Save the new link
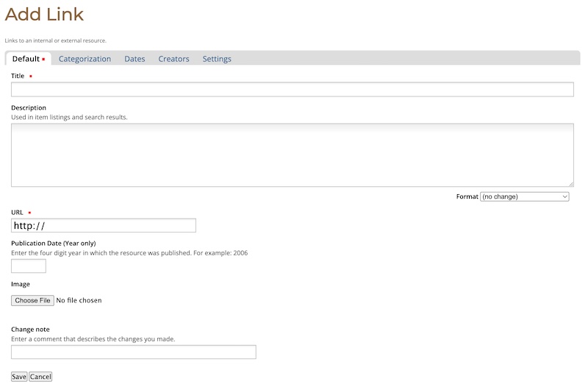The width and height of the screenshot is (588, 387). tap(19, 377)
